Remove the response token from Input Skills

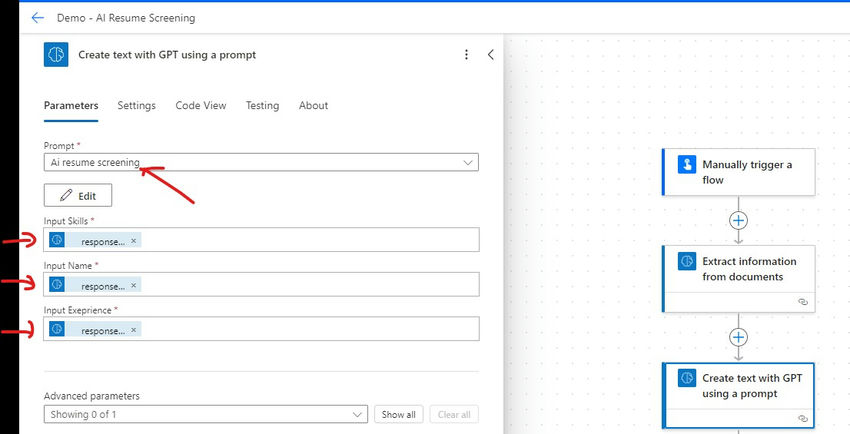coord(133,241)
